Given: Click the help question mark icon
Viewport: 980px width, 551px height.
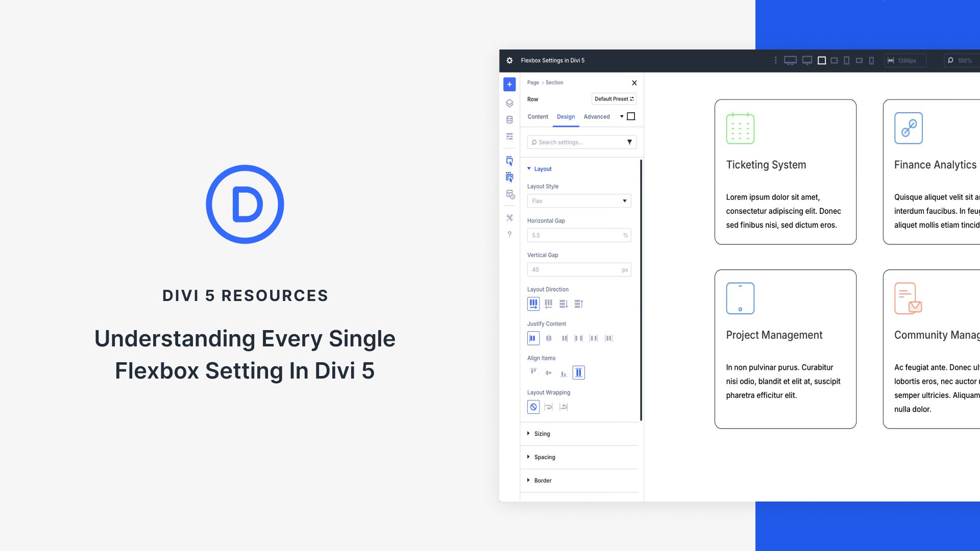Looking at the screenshot, I should [509, 235].
